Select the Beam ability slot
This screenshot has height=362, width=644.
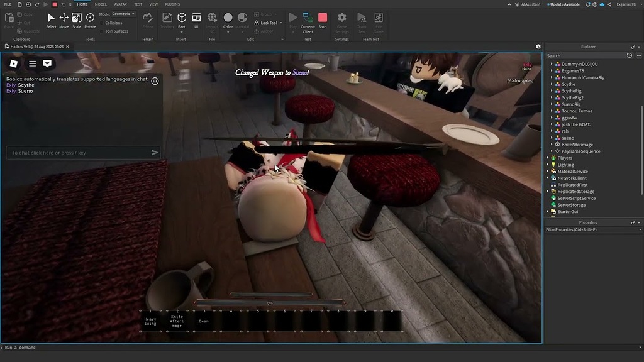click(x=204, y=321)
